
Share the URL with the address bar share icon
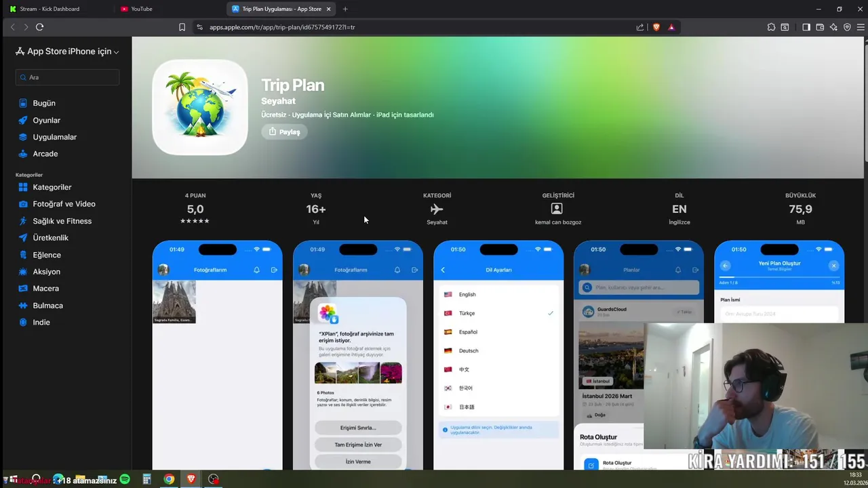(639, 27)
